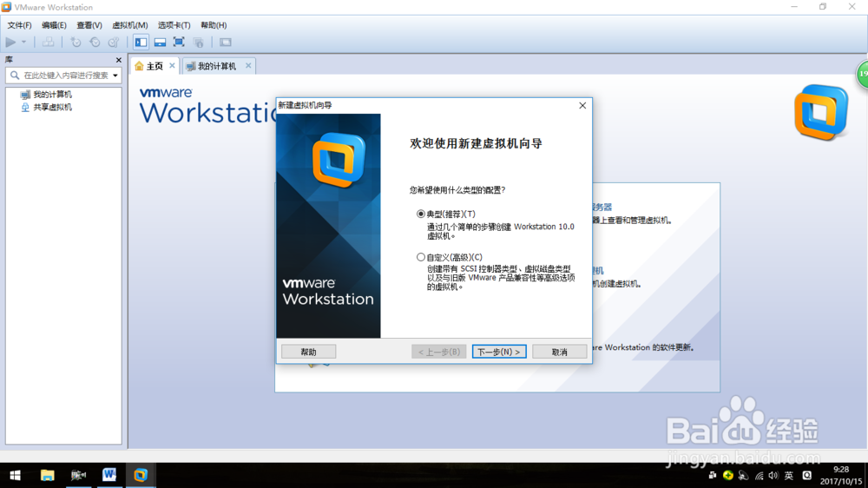Open the 虚拟机(M) menu
The width and height of the screenshot is (868, 488).
pyautogui.click(x=130, y=25)
